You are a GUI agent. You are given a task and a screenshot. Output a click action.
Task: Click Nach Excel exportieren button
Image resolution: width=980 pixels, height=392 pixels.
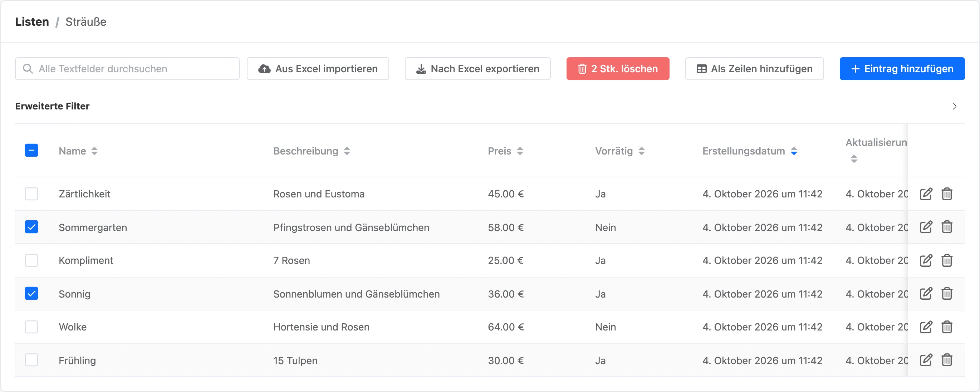pos(477,69)
